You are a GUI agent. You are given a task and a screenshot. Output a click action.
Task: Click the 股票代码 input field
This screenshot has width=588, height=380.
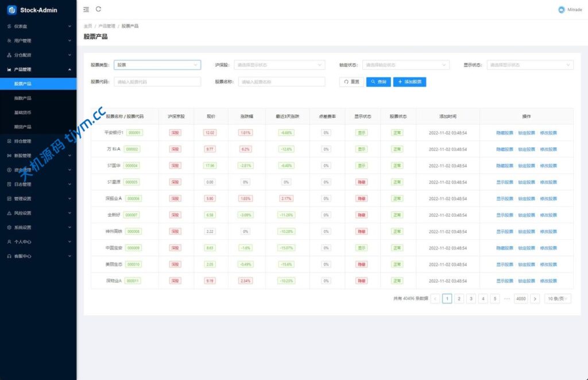[157, 82]
